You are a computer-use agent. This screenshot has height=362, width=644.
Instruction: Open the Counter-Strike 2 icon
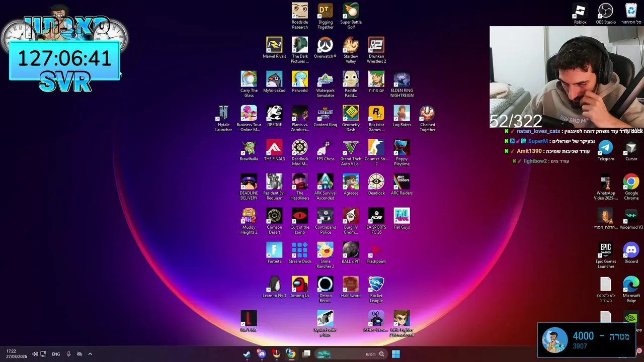(x=376, y=153)
